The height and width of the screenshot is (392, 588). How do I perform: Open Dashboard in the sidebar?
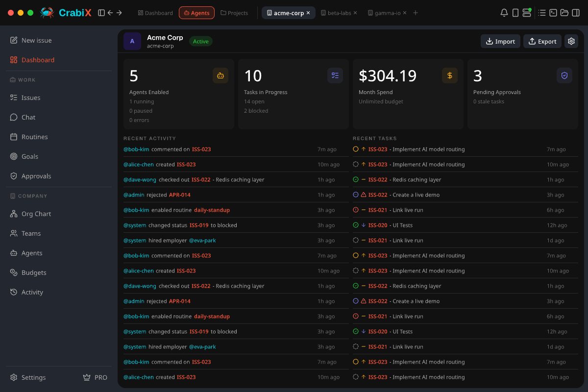pyautogui.click(x=59, y=60)
